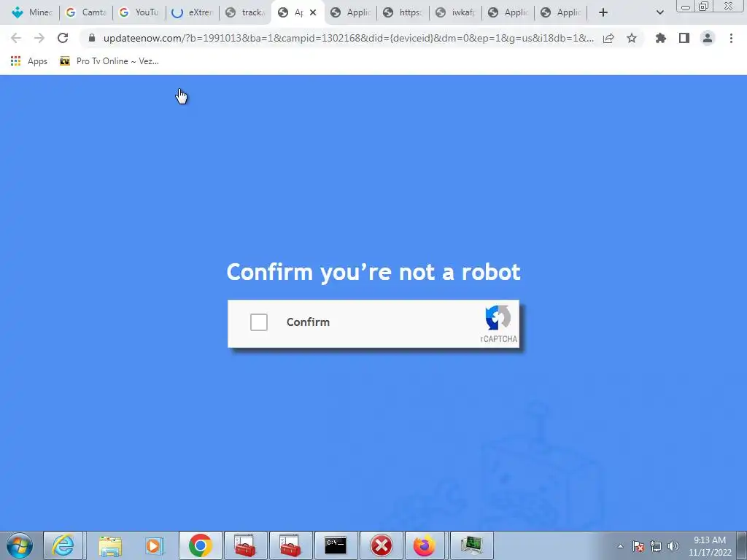Image resolution: width=747 pixels, height=560 pixels.
Task: Open a new tab with plus
Action: [x=603, y=12]
